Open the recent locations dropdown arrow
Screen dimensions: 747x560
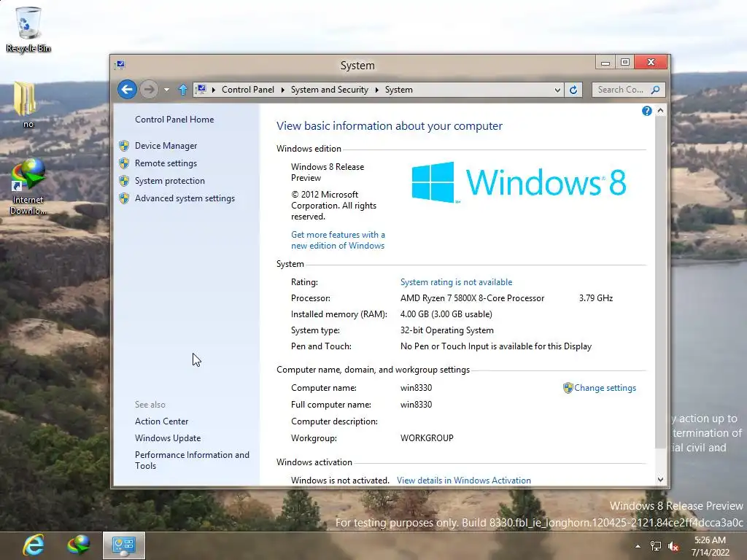(167, 90)
